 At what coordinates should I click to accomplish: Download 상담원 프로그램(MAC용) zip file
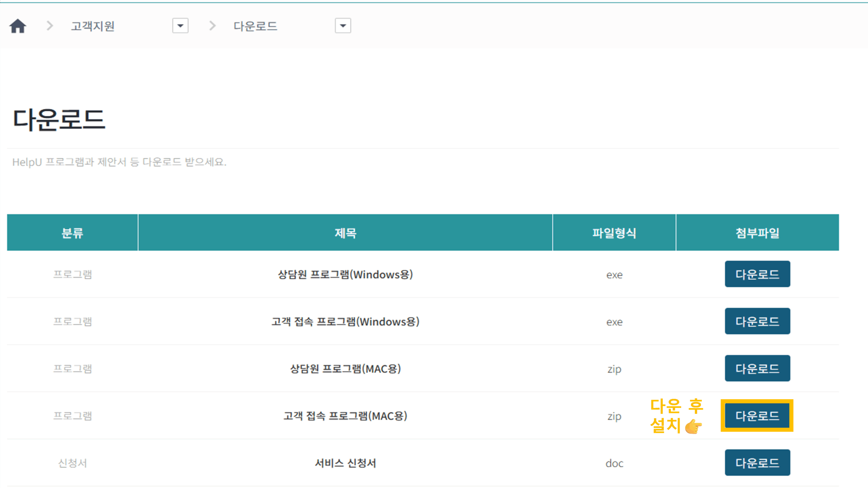tap(757, 368)
